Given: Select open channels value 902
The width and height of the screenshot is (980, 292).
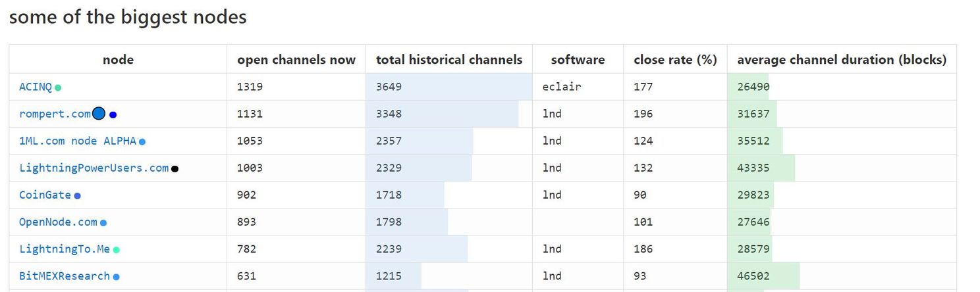Looking at the screenshot, I should click(246, 195).
